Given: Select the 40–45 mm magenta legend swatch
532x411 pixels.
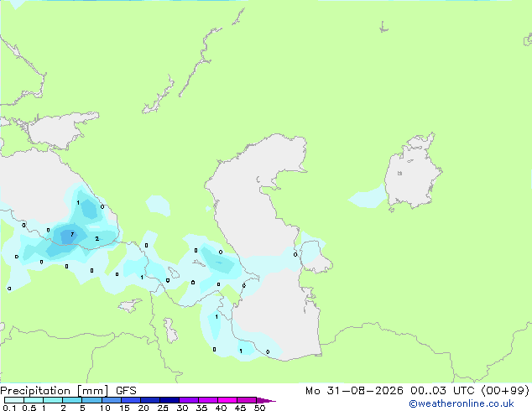Looking at the screenshot, I should click(227, 400).
